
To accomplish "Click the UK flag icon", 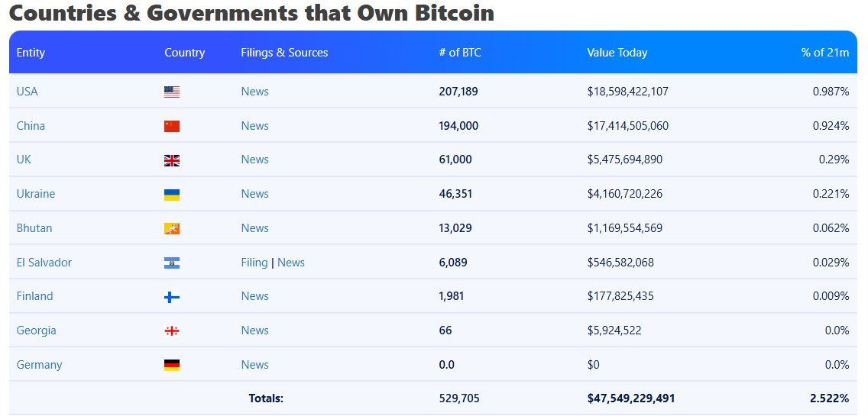I will click(172, 160).
